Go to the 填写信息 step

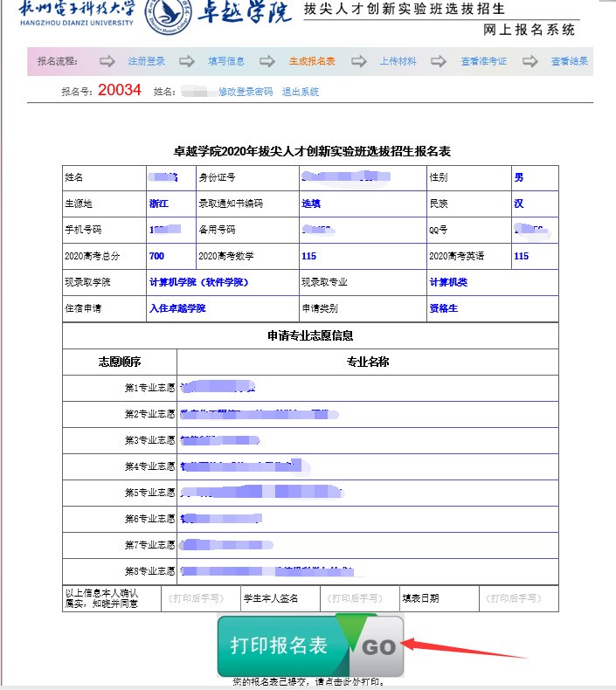point(226,61)
